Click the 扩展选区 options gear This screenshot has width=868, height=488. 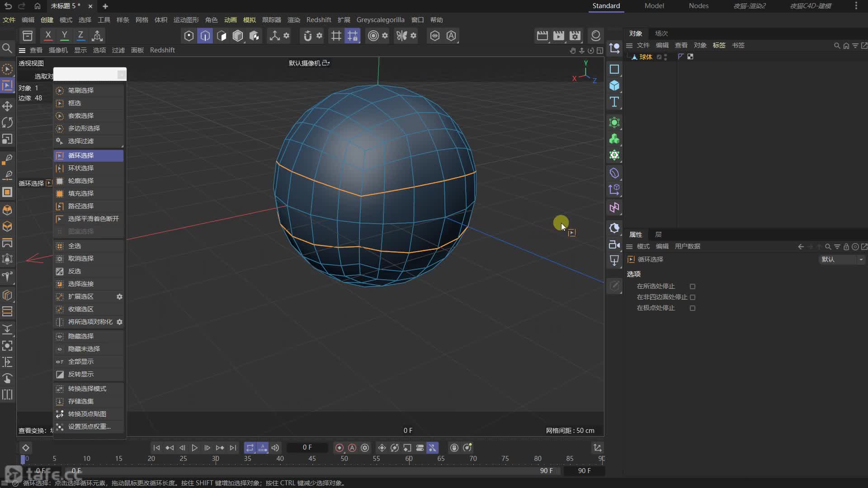pyautogui.click(x=119, y=296)
